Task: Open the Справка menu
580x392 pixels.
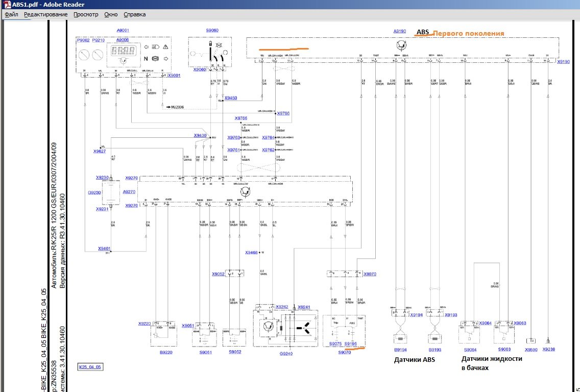Action: tap(135, 14)
